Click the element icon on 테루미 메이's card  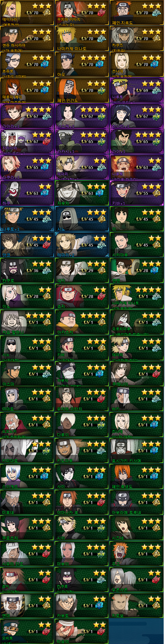47,91
